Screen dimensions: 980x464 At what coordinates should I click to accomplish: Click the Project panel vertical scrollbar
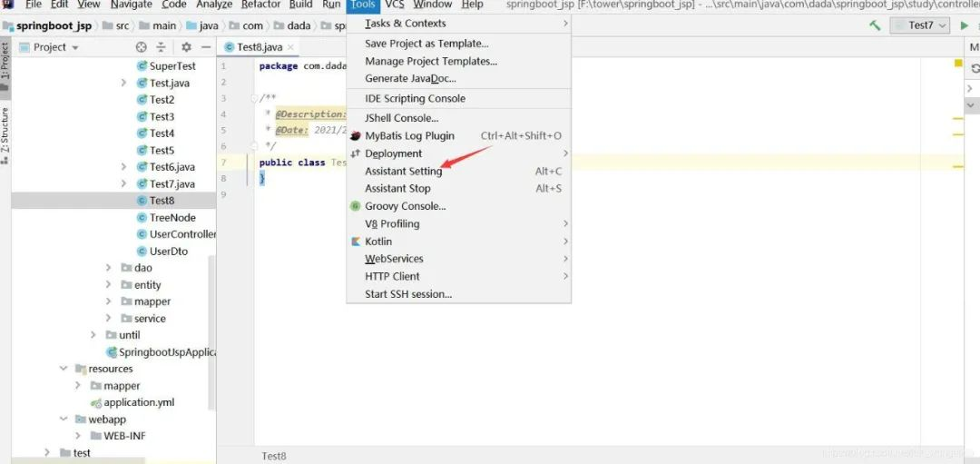click(x=211, y=331)
